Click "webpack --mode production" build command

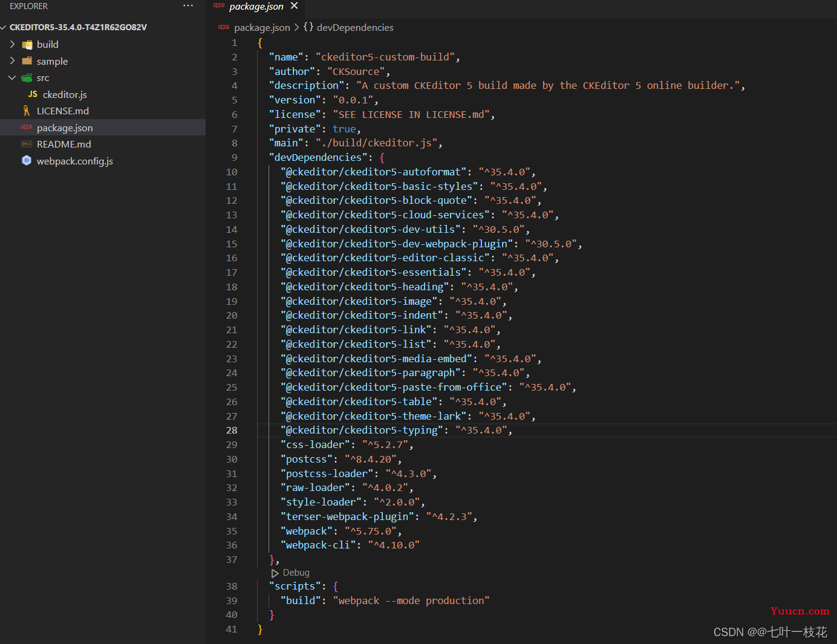[411, 600]
